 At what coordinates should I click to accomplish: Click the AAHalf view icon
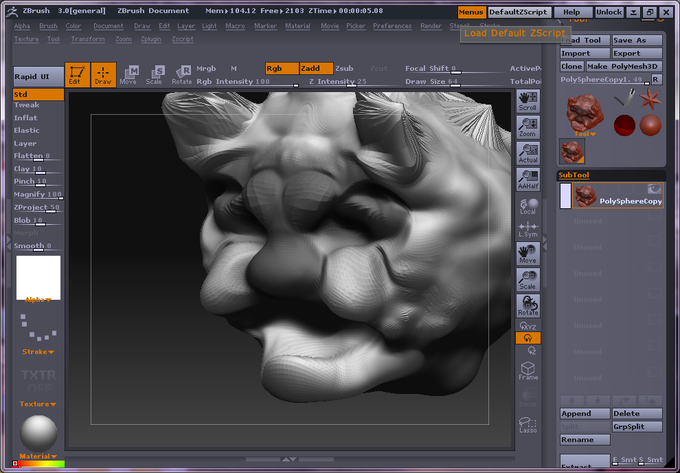528,179
